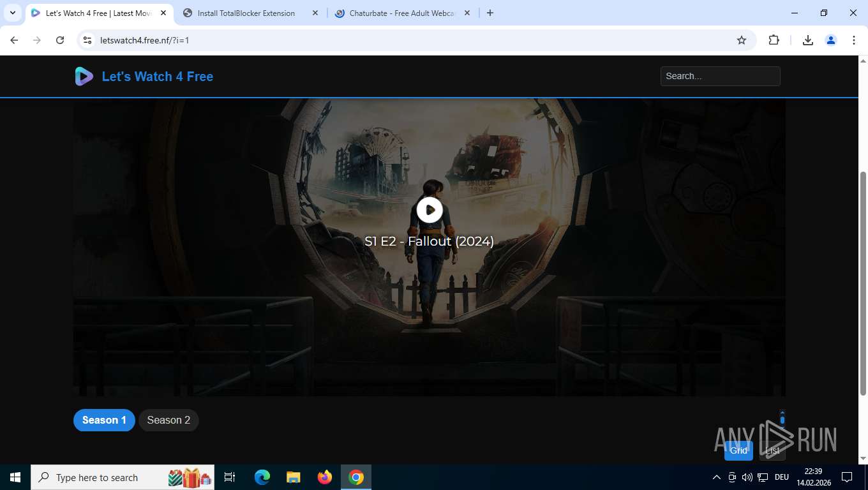Launch Firefox from the taskbar

(x=325, y=477)
